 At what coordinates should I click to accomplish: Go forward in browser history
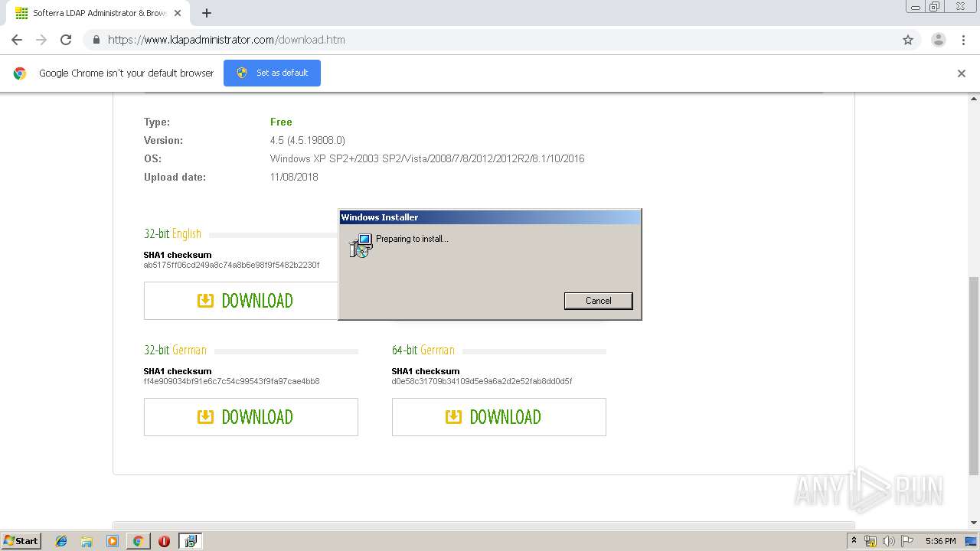coord(41,40)
